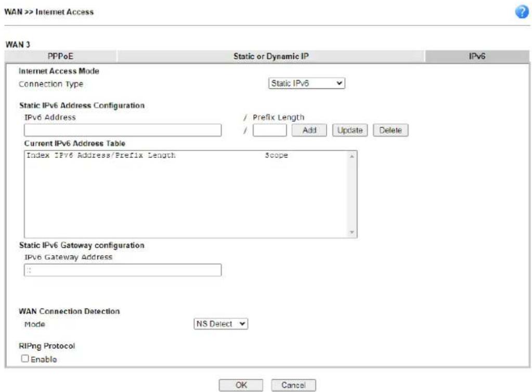
Task: Click the 'WAN Connection Detection' heading
Action: click(69, 311)
